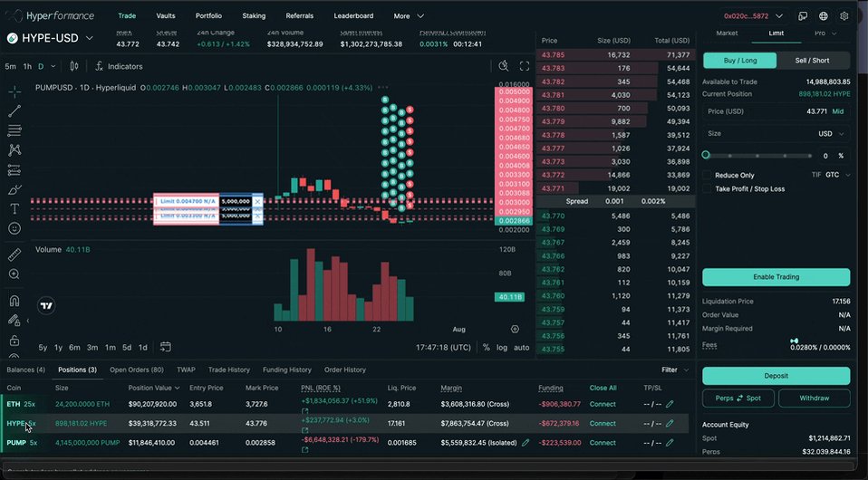Screen dimensions: 868x480
Task: Switch to Buy / Long side
Action: point(739,61)
